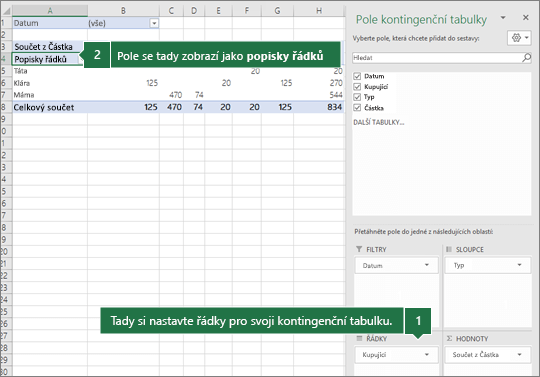Open the (vše) filter dropdown in cell B1
The width and height of the screenshot is (540, 377).
(x=154, y=23)
